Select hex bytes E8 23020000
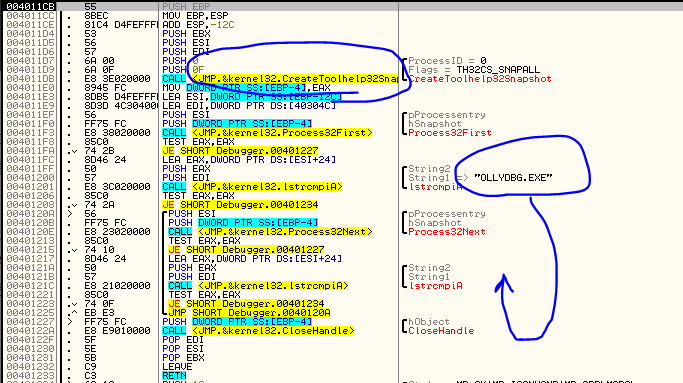The height and width of the screenshot is (383, 683). point(117,232)
